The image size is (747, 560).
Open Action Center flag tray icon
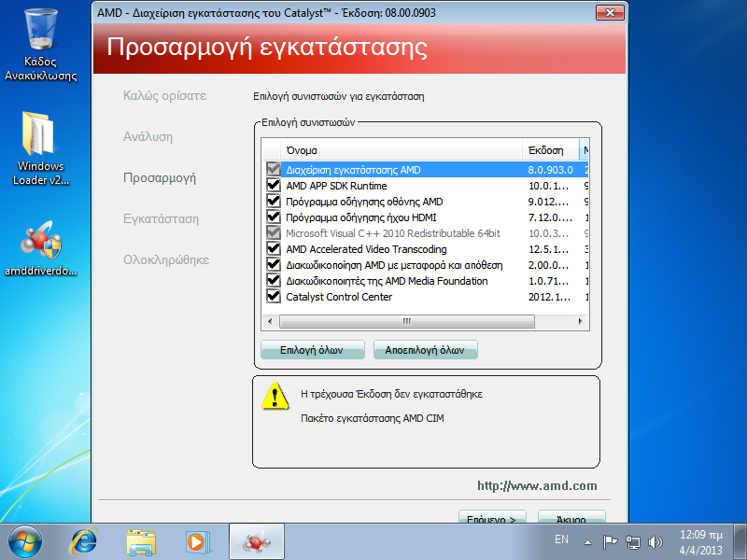click(x=610, y=542)
